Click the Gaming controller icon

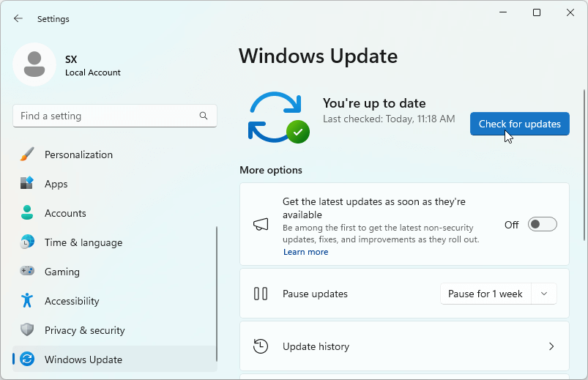pos(27,271)
